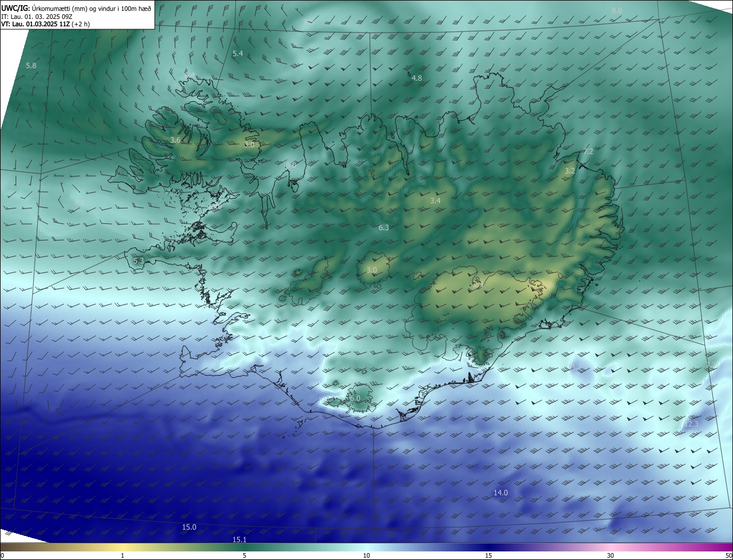Screen dimensions: 733x560
Task: Click the 30 tick label on the color scale
Action: [610, 555]
